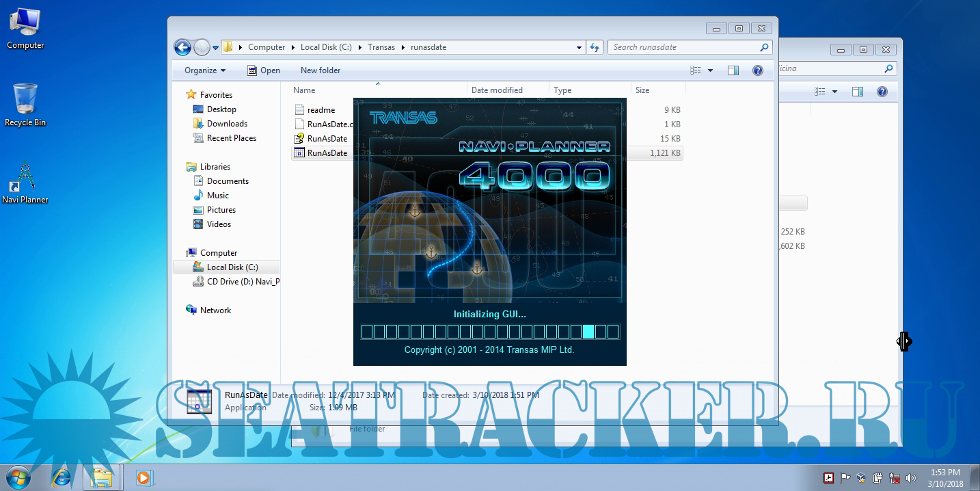Click New folder in the toolbar
Screen dimensions: 980x491
pyautogui.click(x=321, y=70)
